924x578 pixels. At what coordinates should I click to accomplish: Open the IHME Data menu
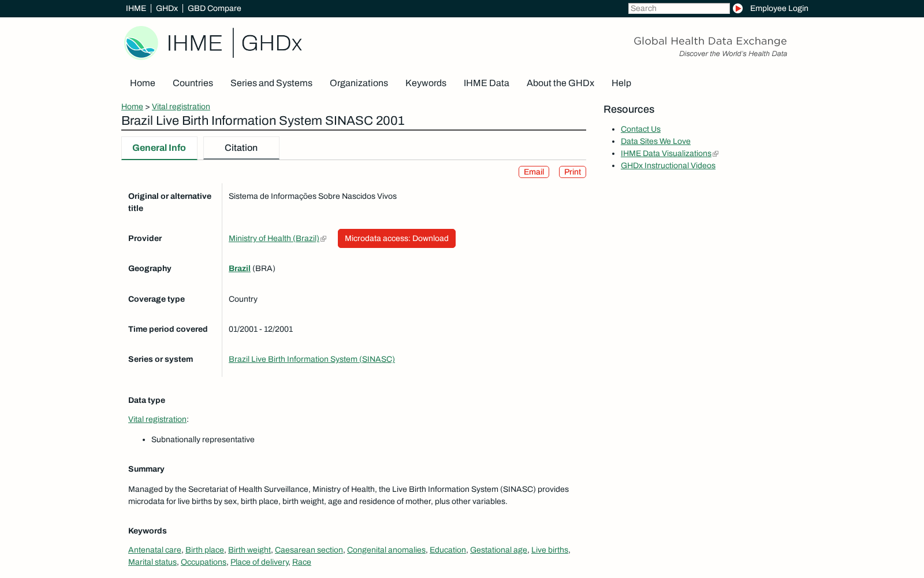click(486, 83)
